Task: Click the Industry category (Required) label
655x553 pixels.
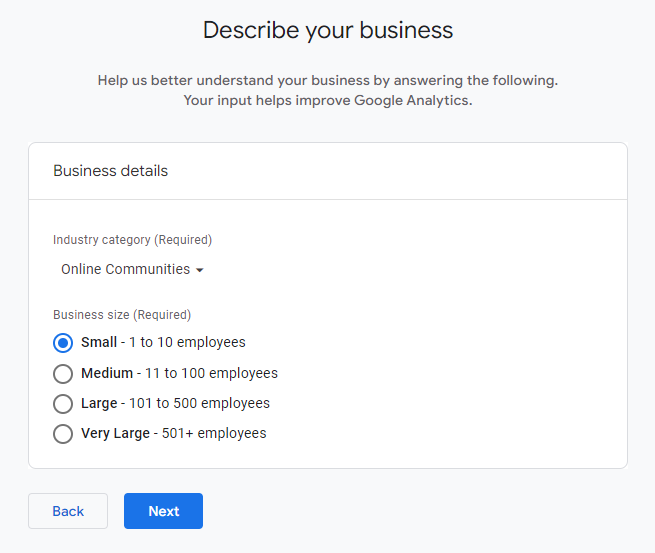Action: tap(133, 240)
